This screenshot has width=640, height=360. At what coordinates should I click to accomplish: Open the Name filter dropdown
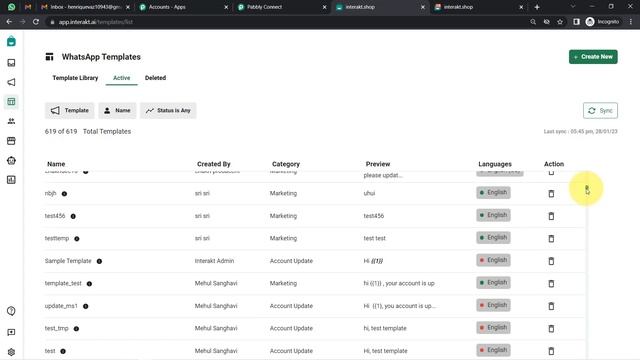click(117, 110)
